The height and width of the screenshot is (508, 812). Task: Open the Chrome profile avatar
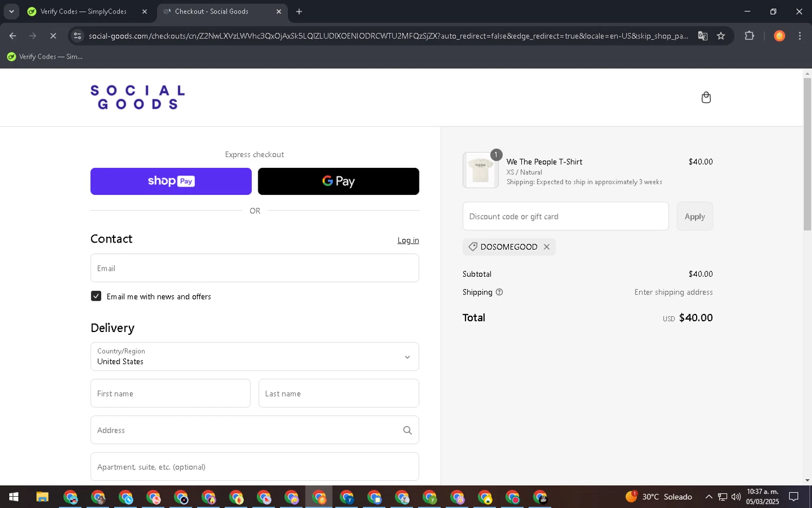click(780, 36)
